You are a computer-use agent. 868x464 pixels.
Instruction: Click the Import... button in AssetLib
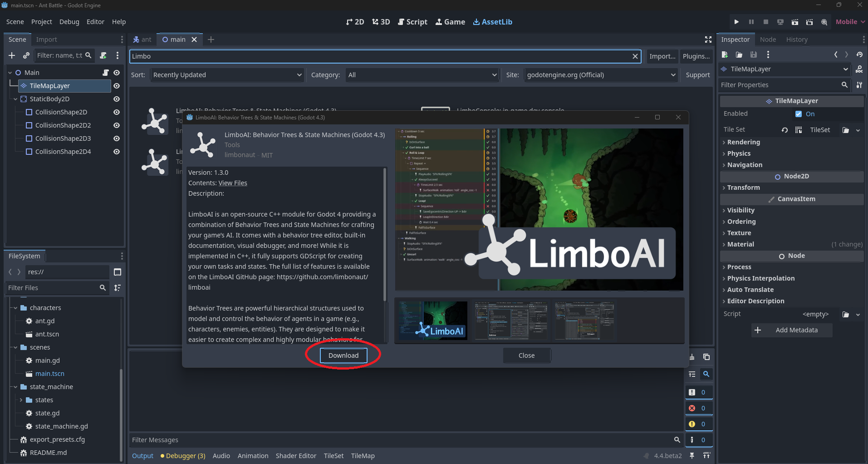(662, 56)
